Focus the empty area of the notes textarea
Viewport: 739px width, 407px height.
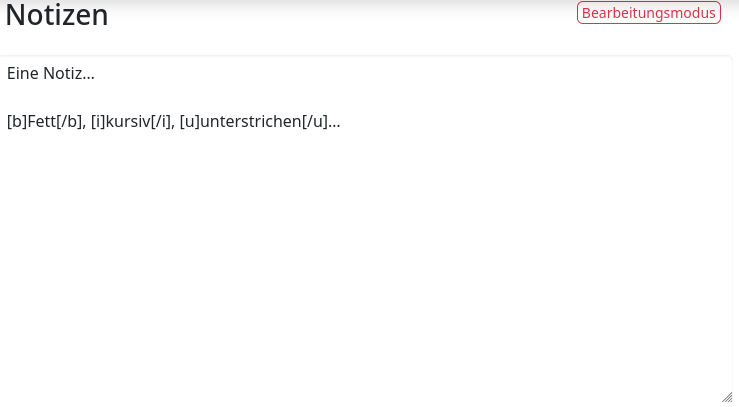[x=366, y=264]
